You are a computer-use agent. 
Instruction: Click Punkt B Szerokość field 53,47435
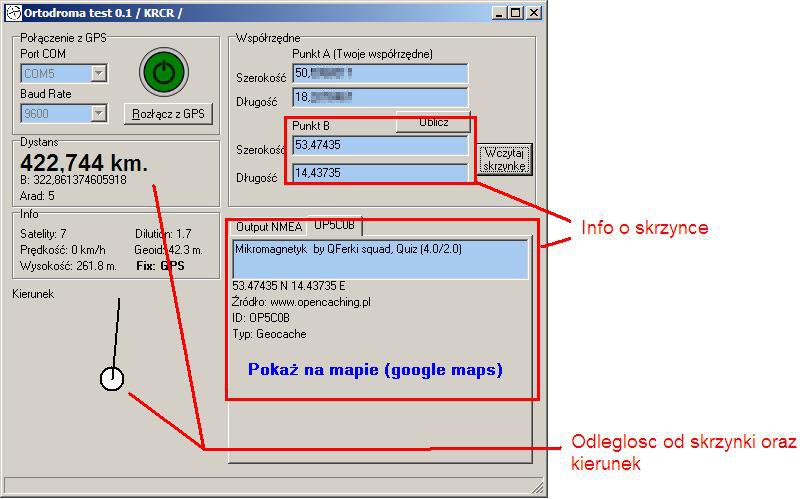(x=380, y=145)
